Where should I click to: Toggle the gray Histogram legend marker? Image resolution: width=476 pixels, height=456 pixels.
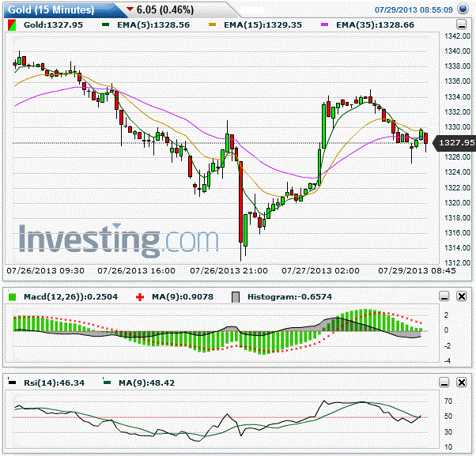[x=236, y=297]
